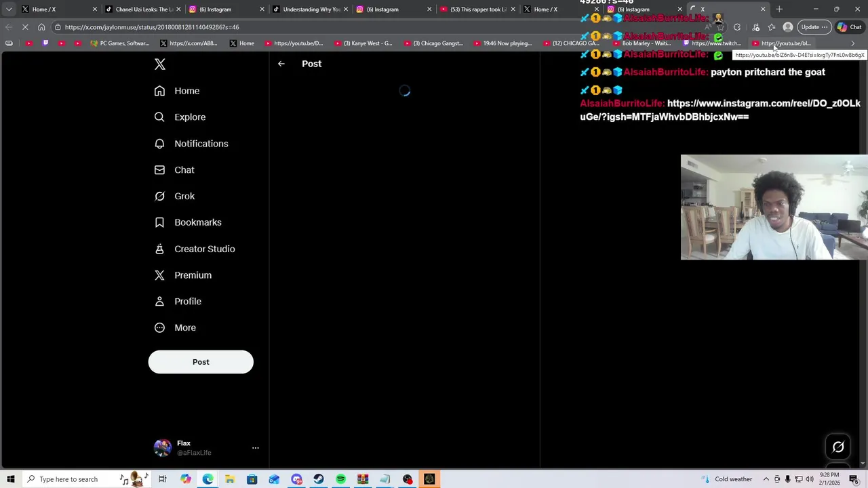
Task: Go to Profile in the sidebar
Action: pyautogui.click(x=178, y=302)
